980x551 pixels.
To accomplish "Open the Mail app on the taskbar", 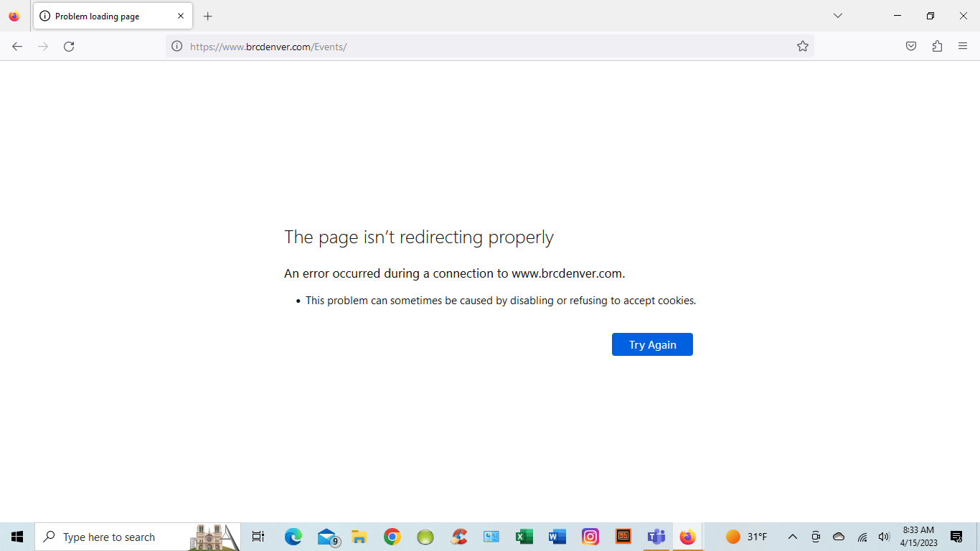I will (327, 537).
